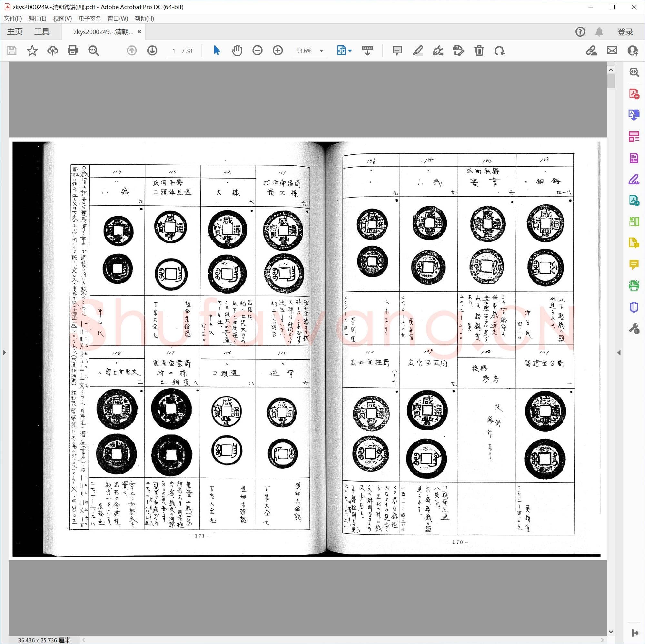The image size is (645, 644).
Task: Go to next page arrow
Action: (x=152, y=50)
